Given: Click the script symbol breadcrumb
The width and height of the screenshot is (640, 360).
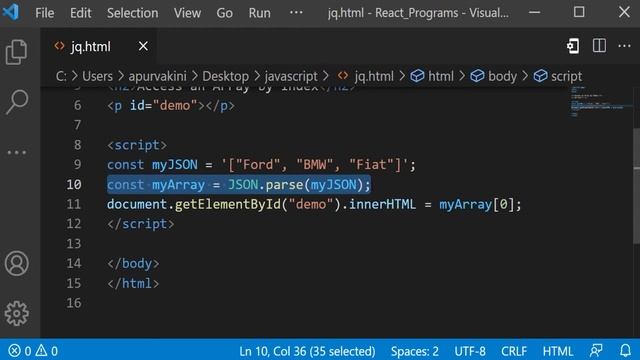Looking at the screenshot, I should [x=558, y=76].
